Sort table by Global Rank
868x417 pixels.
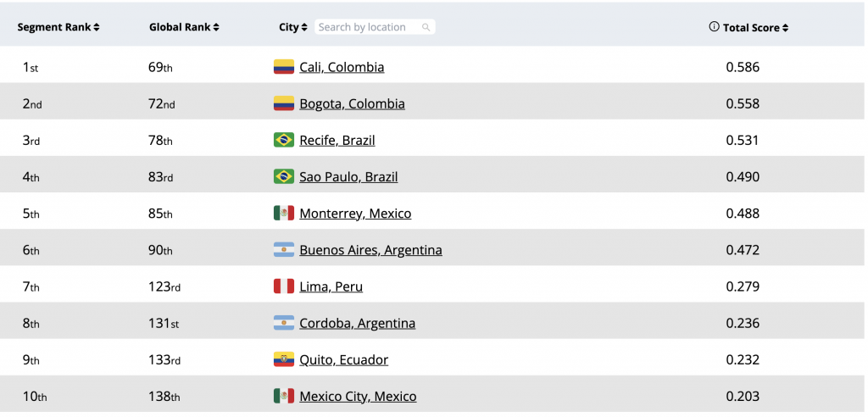point(184,27)
